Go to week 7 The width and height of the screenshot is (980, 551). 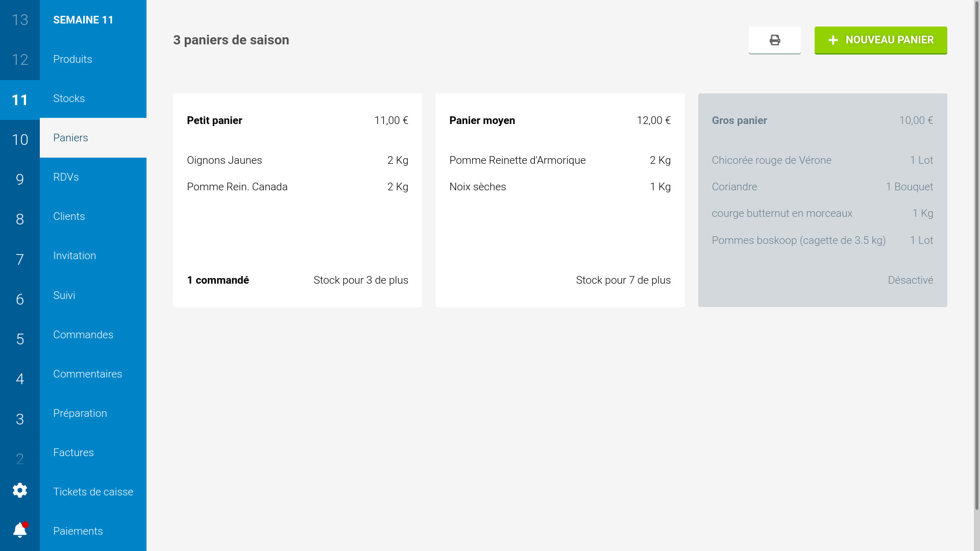click(20, 260)
